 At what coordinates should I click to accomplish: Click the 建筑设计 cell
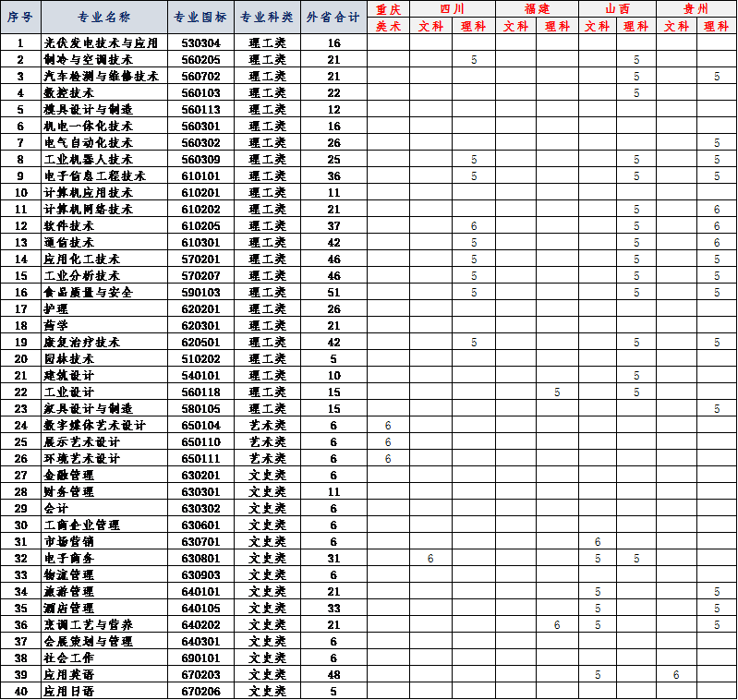tap(104, 376)
